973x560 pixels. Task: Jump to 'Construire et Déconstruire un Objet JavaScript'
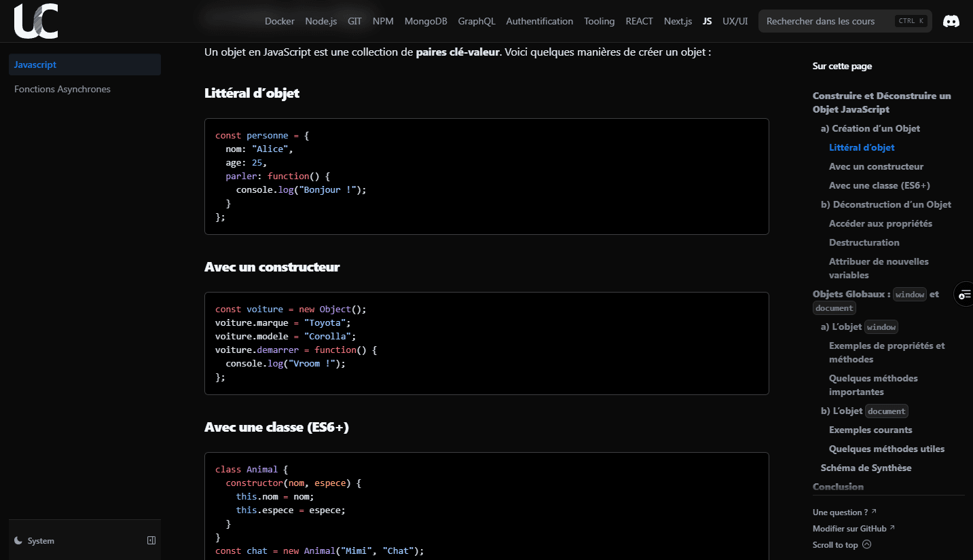pyautogui.click(x=882, y=102)
